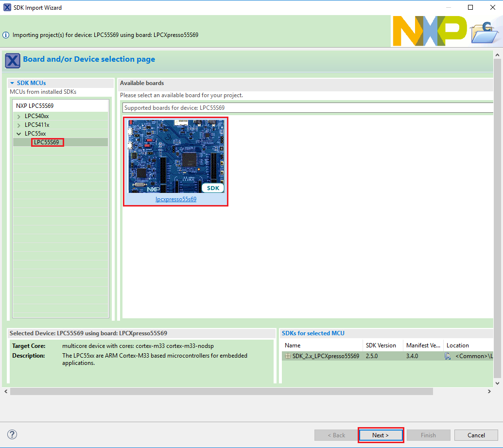This screenshot has width=503, height=448.
Task: Expand the LPC5411x tree node
Action: tap(18, 125)
